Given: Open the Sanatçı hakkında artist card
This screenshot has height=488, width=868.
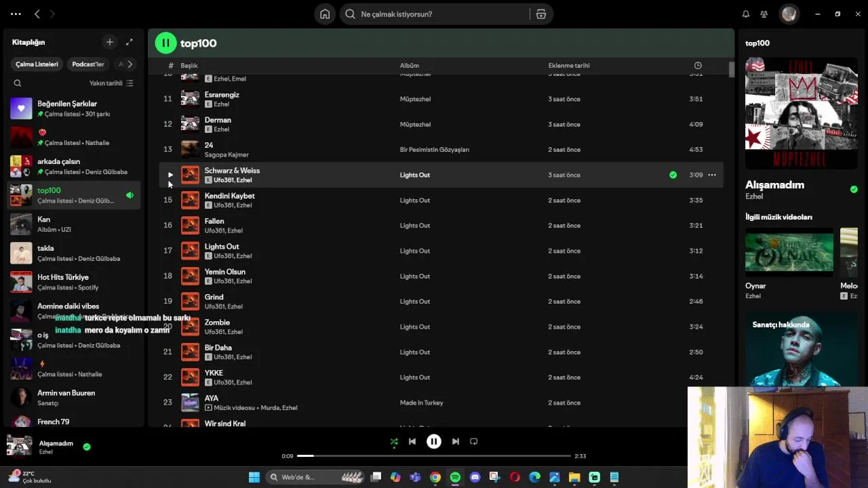Looking at the screenshot, I should [x=802, y=350].
